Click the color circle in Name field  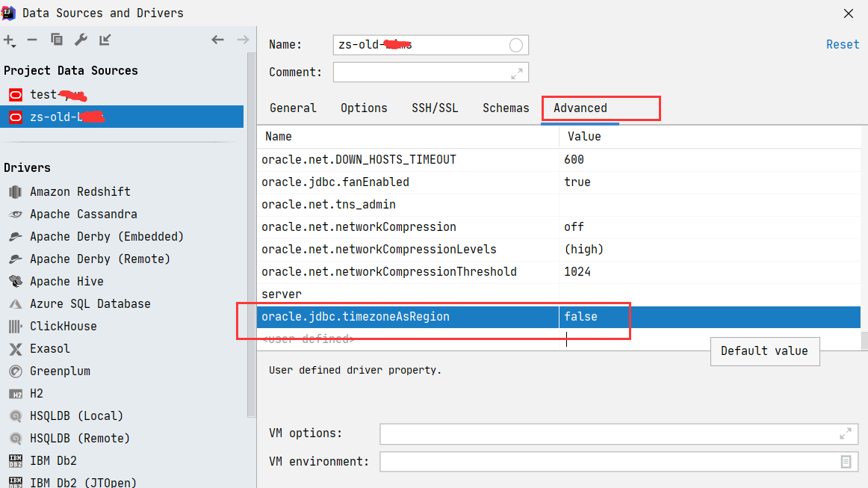pyautogui.click(x=515, y=45)
